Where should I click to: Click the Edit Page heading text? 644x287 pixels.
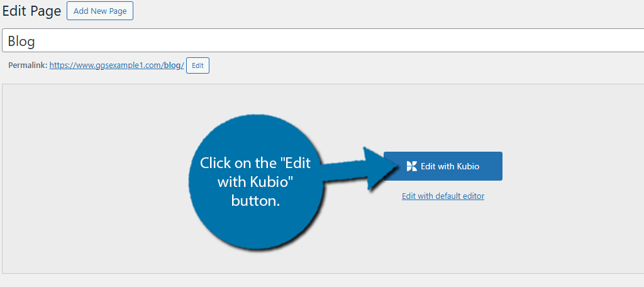tap(31, 11)
